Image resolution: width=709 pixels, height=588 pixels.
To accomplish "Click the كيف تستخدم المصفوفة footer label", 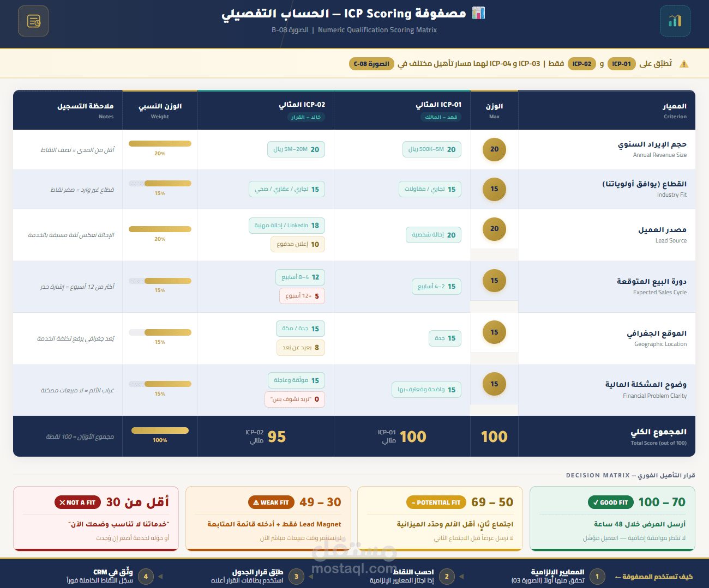I will click(654, 577).
